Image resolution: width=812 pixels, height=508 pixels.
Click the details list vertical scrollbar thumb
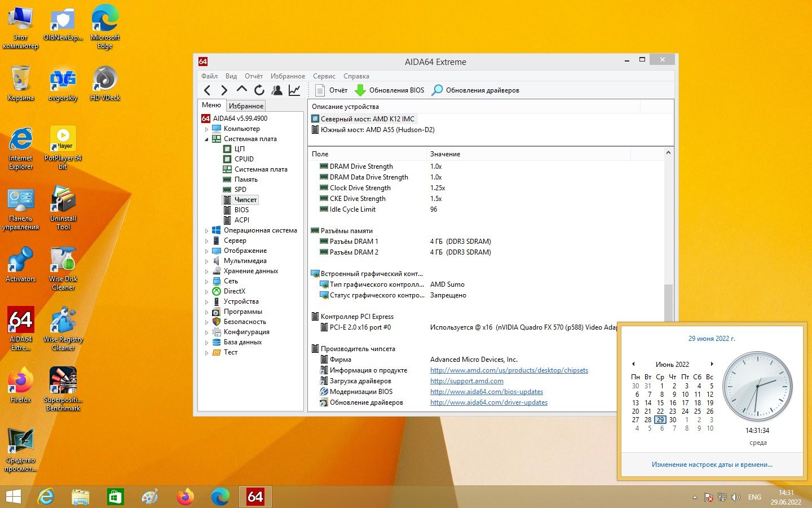[x=669, y=304]
